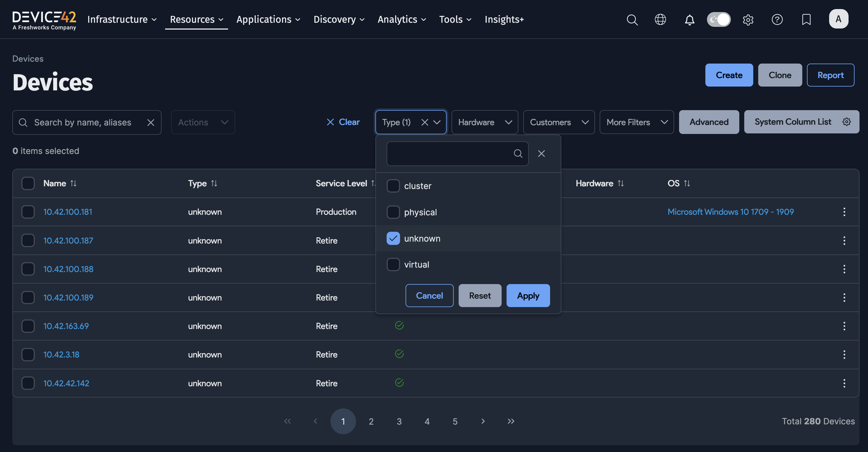Expand the Hardware filter dropdown
Screen dimensions: 868x452
(x=484, y=122)
